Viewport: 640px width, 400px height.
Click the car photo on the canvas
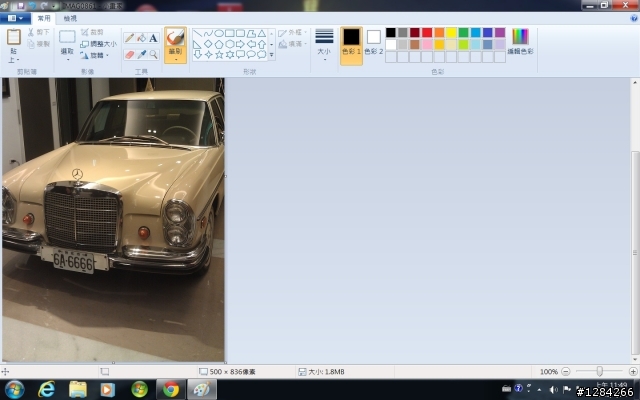pos(113,220)
